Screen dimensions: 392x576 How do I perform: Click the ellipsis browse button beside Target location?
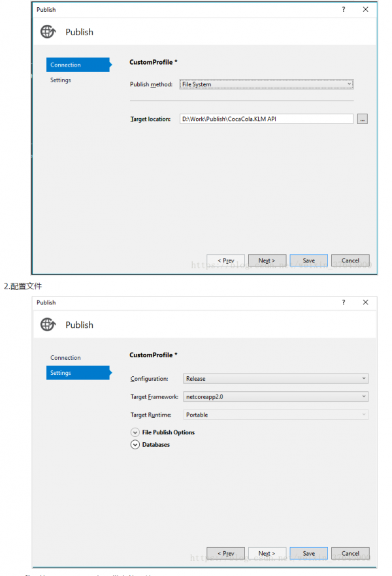(x=363, y=119)
